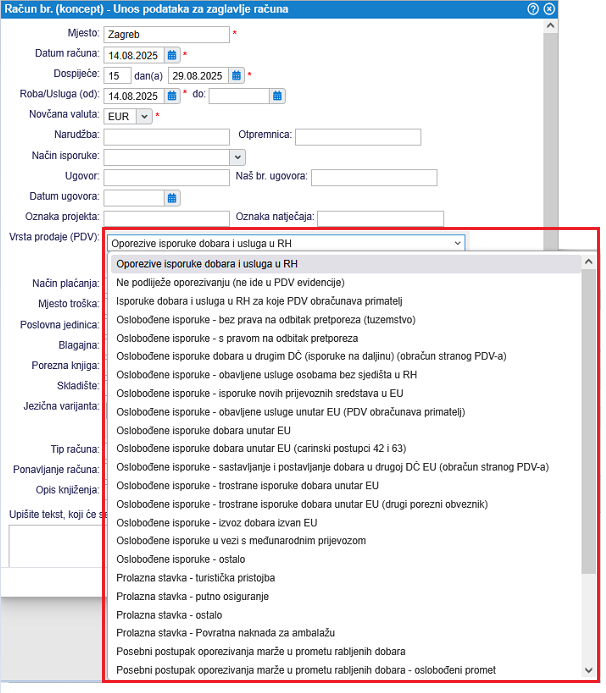Open calendar picker for Datum računa

point(172,54)
